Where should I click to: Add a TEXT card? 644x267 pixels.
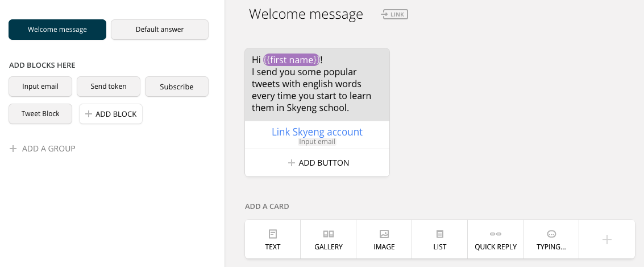coord(273,240)
